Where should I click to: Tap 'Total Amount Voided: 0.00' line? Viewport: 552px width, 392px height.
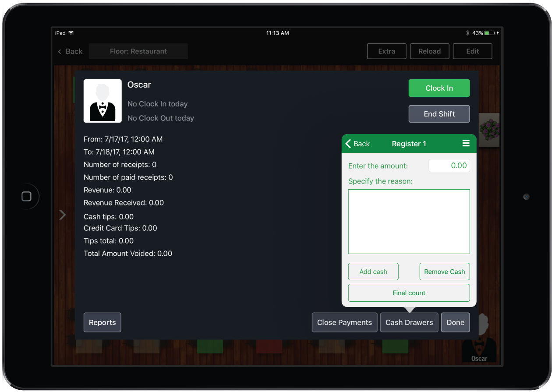point(128,254)
